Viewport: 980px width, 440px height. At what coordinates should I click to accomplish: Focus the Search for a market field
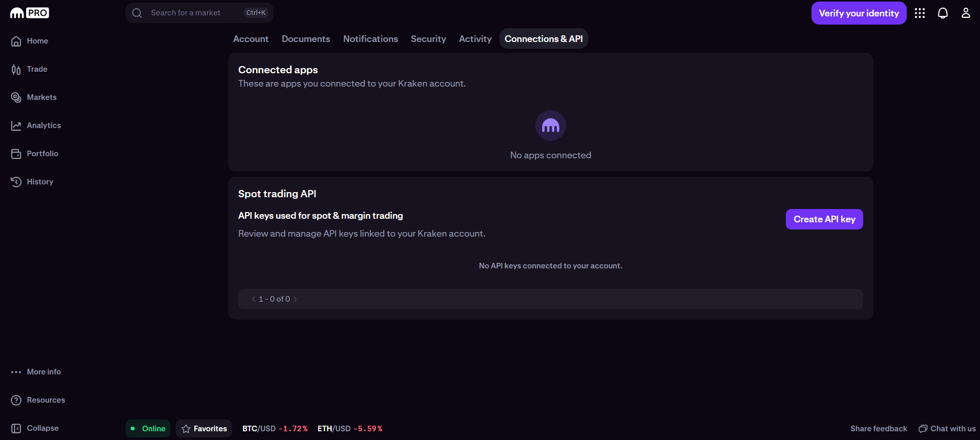click(199, 13)
